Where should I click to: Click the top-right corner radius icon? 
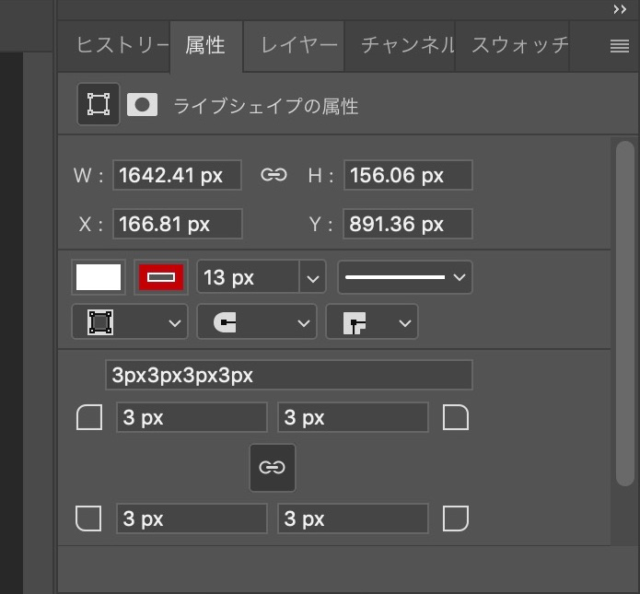pos(456,417)
